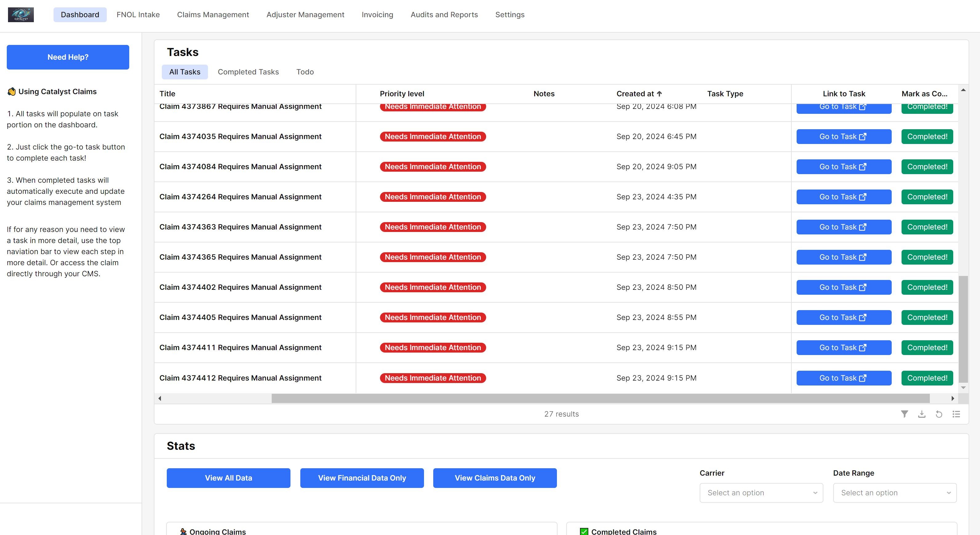Select Claim 4374412 Requires Manual Assignment title

coord(240,378)
